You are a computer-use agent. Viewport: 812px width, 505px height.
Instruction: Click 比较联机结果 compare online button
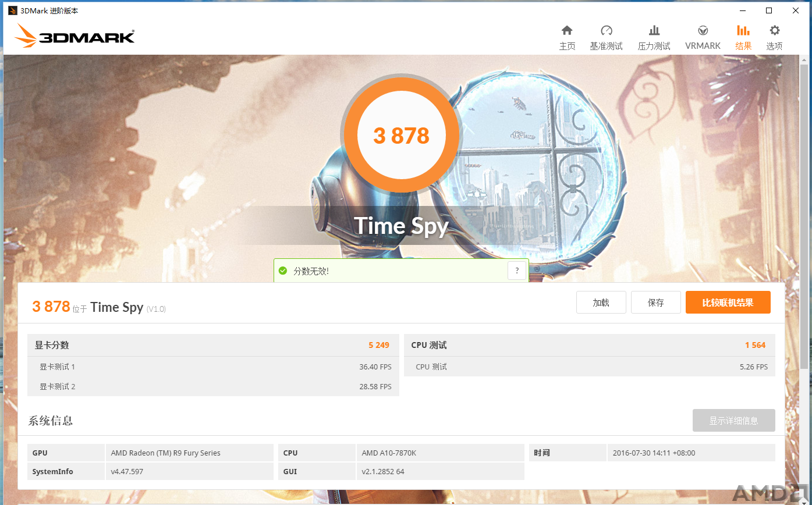pos(728,303)
